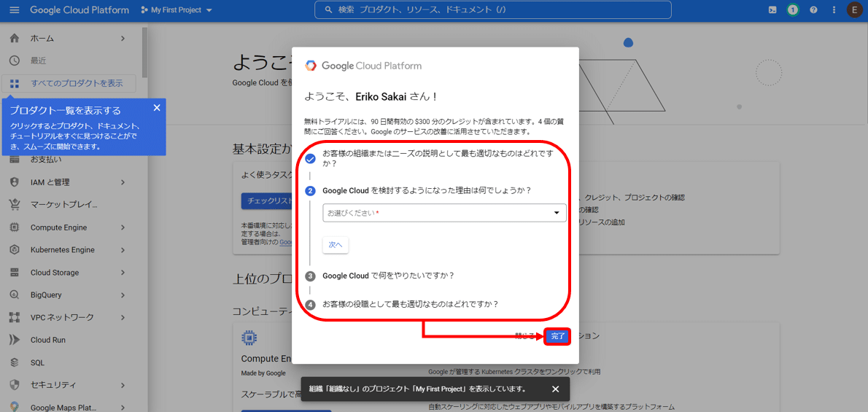The width and height of the screenshot is (868, 412).
Task: Expand the VPC ネットワーク submenu chevron
Action: pos(123,317)
